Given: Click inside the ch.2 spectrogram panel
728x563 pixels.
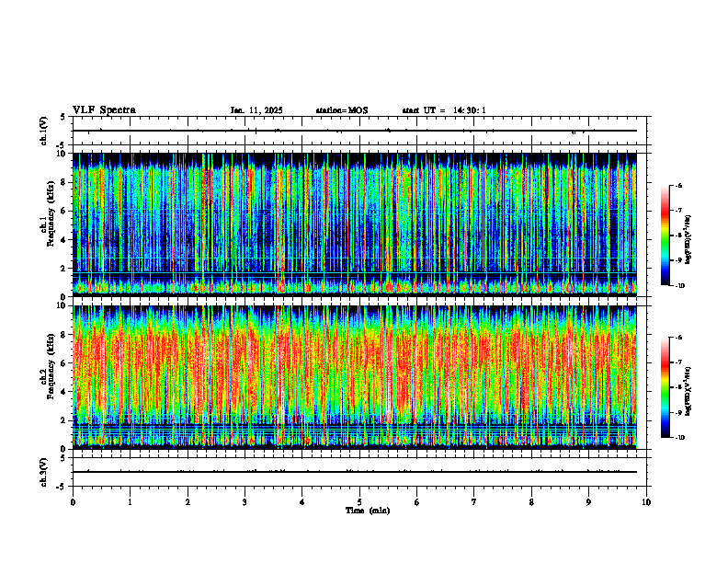Looking at the screenshot, I should [x=355, y=377].
